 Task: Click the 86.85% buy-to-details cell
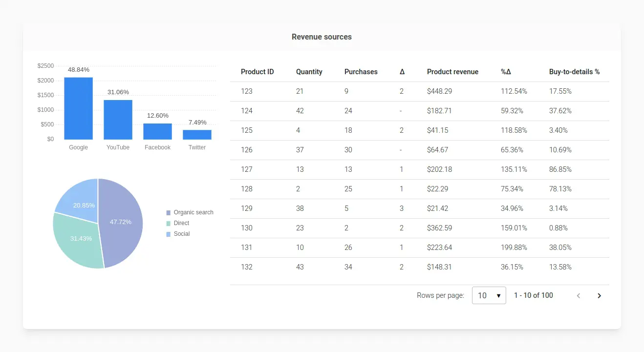(x=560, y=169)
